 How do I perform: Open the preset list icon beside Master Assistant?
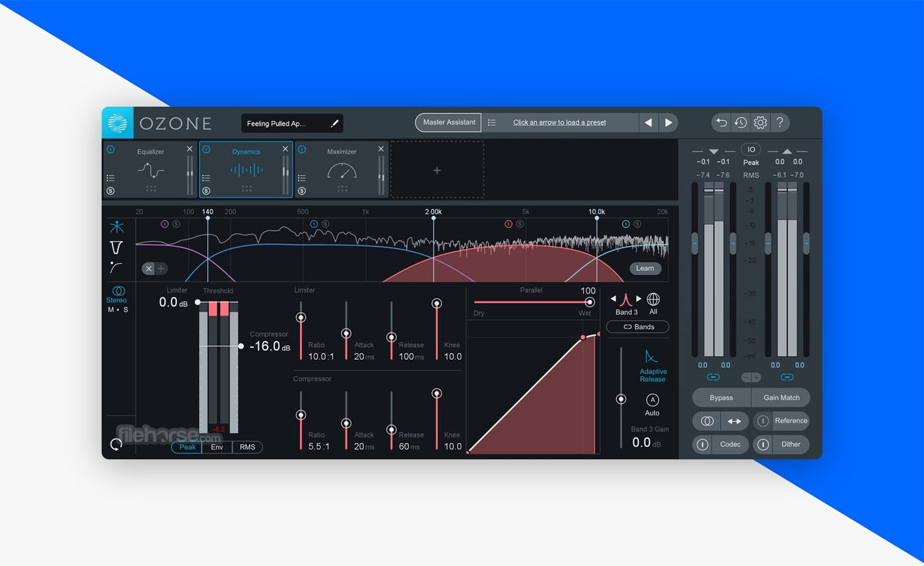point(492,122)
